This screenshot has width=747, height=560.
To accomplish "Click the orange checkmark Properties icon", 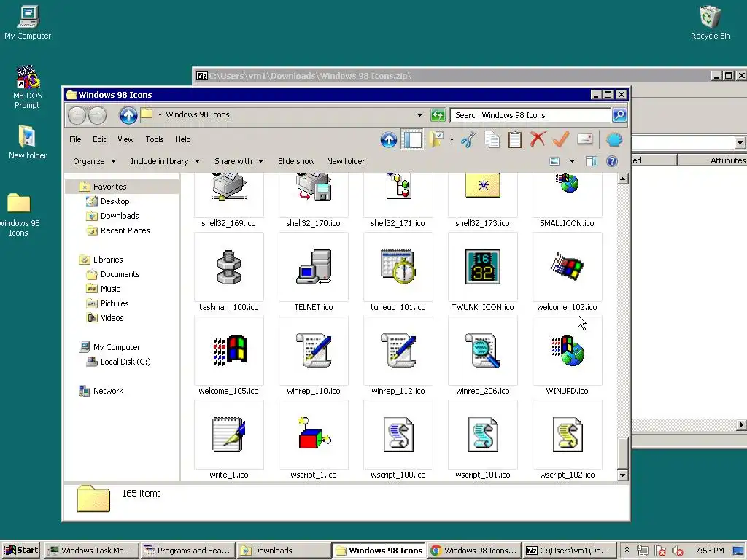I will 561,139.
